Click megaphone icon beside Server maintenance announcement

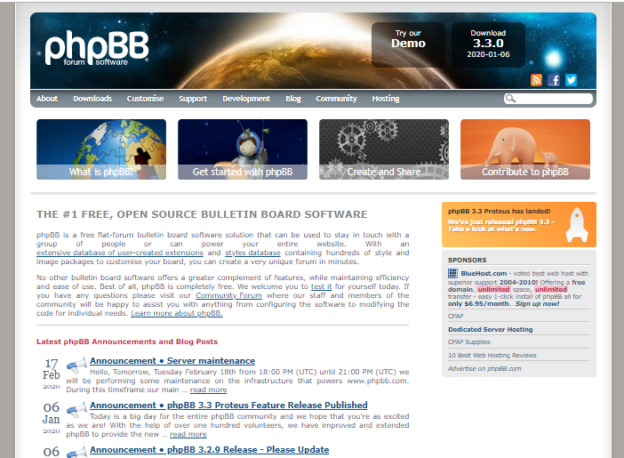[x=76, y=365]
